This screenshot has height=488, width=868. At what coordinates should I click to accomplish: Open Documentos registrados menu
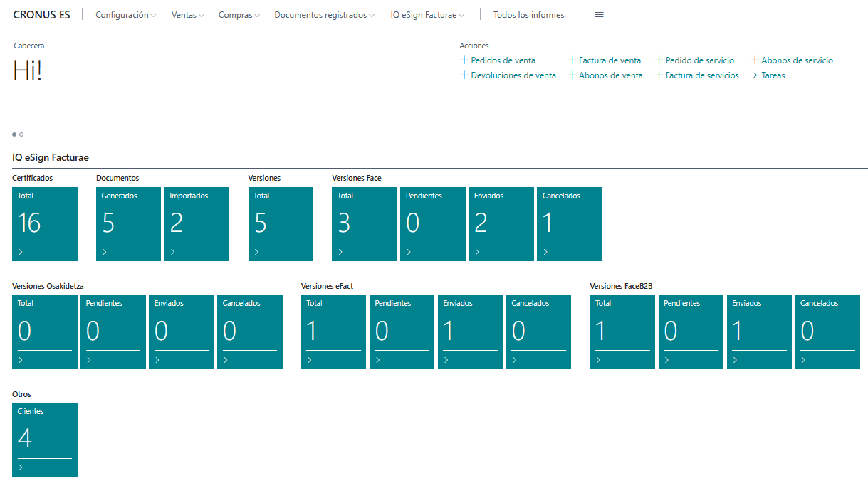[x=324, y=15]
